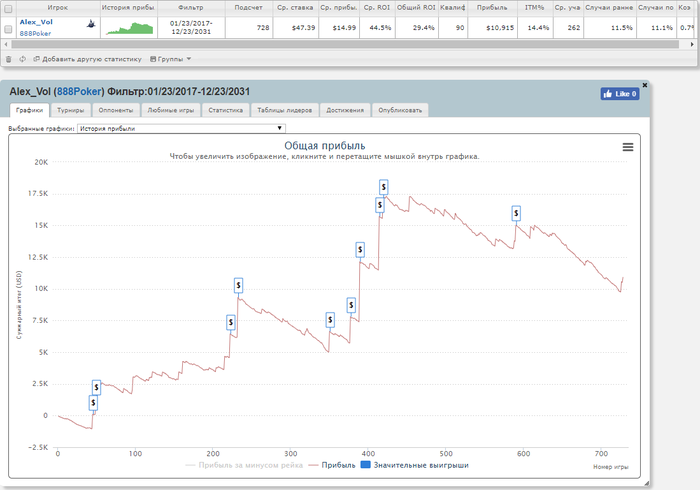The width and height of the screenshot is (700, 490).
Task: Sort by Ср. ROI column header
Action: click(377, 8)
